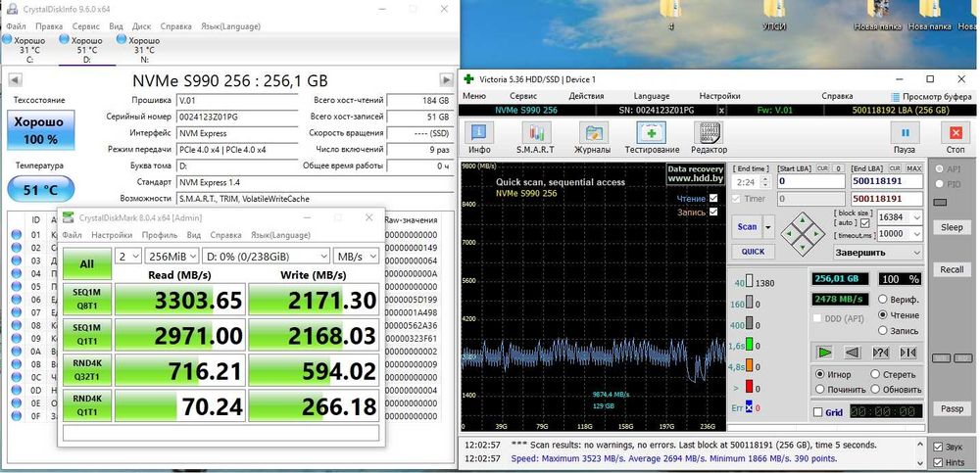Click the blue orb of SMART row 01
Image resolution: width=980 pixels, height=473 pixels.
17,235
